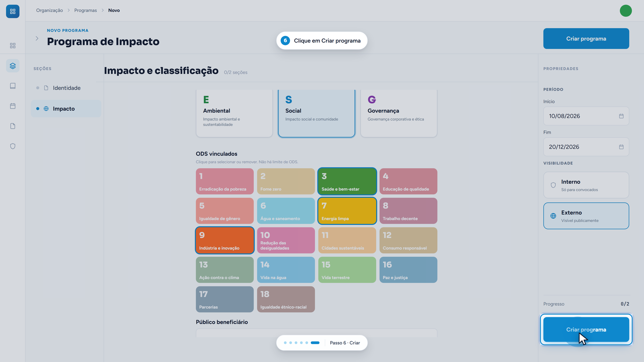Click the Fim date field
Image resolution: width=644 pixels, height=362 pixels.
point(586,147)
